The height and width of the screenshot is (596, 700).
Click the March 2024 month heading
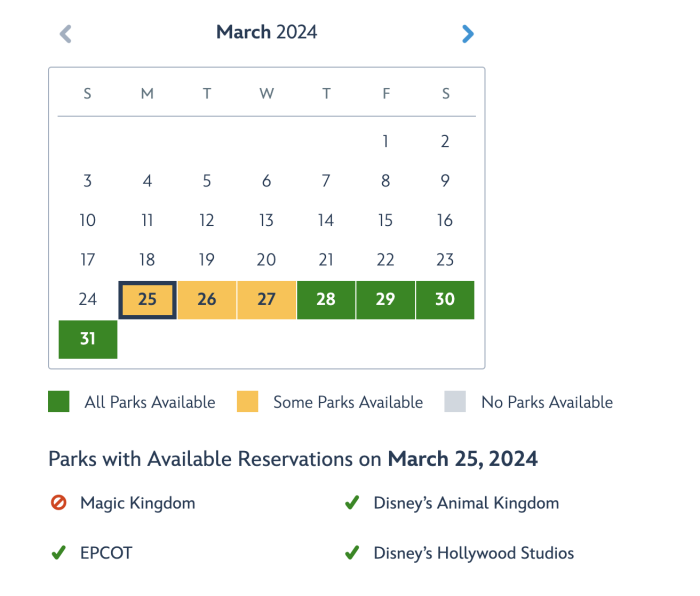pyautogui.click(x=267, y=32)
